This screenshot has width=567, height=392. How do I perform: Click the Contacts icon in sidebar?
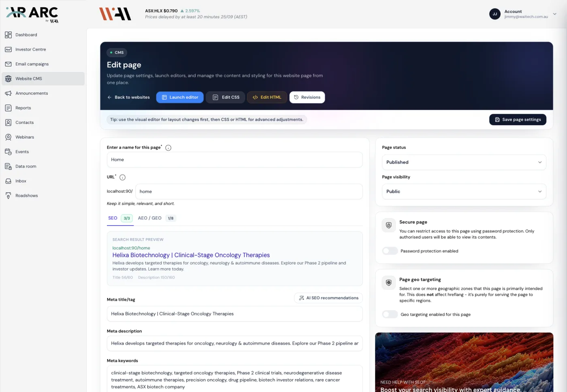point(8,122)
